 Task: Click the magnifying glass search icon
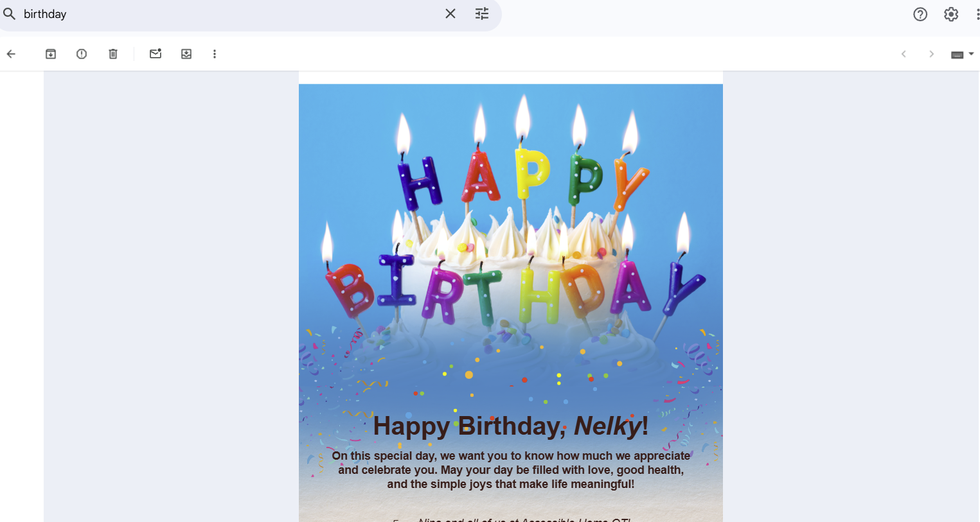pyautogui.click(x=9, y=13)
